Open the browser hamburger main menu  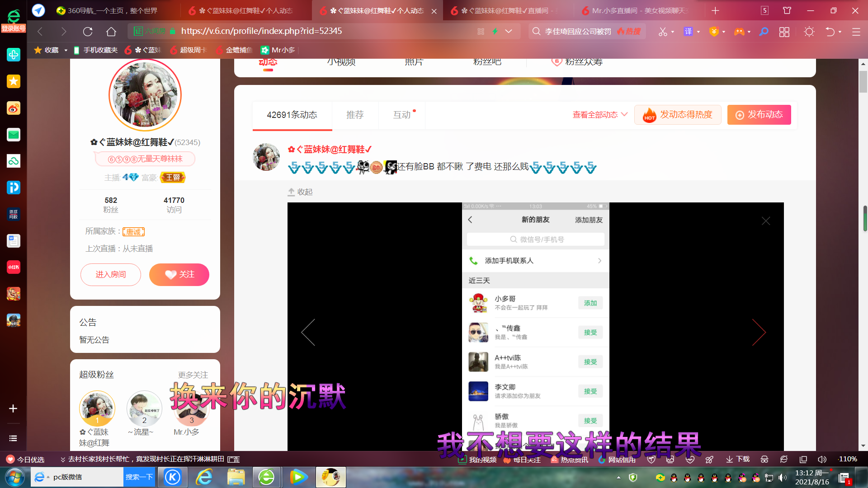coord(856,32)
